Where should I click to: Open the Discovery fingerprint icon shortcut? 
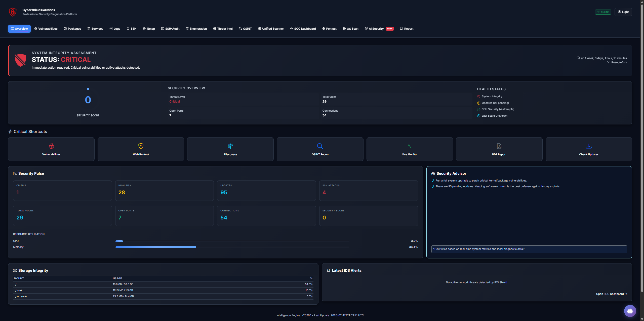click(230, 146)
